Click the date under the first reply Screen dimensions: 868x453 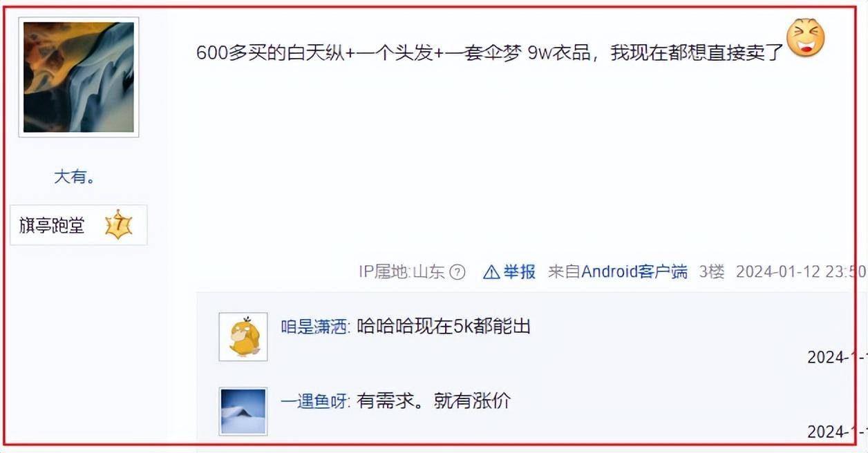coord(837,358)
